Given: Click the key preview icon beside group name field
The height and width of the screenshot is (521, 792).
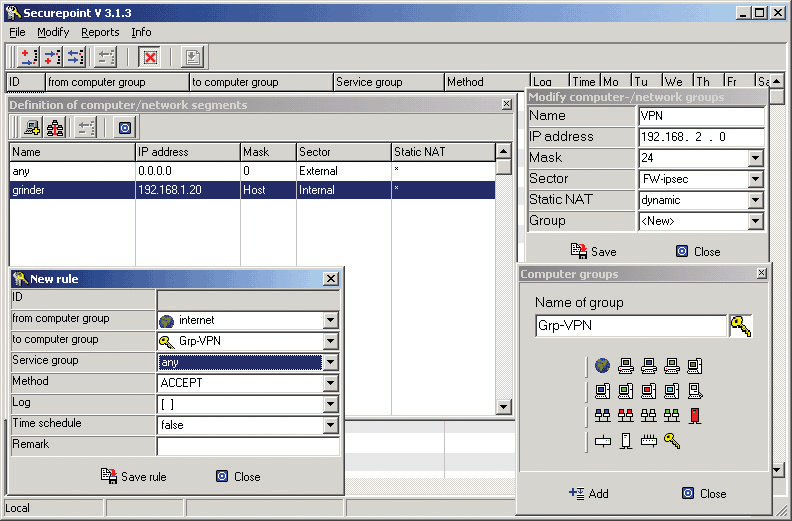Looking at the screenshot, I should pyautogui.click(x=740, y=326).
